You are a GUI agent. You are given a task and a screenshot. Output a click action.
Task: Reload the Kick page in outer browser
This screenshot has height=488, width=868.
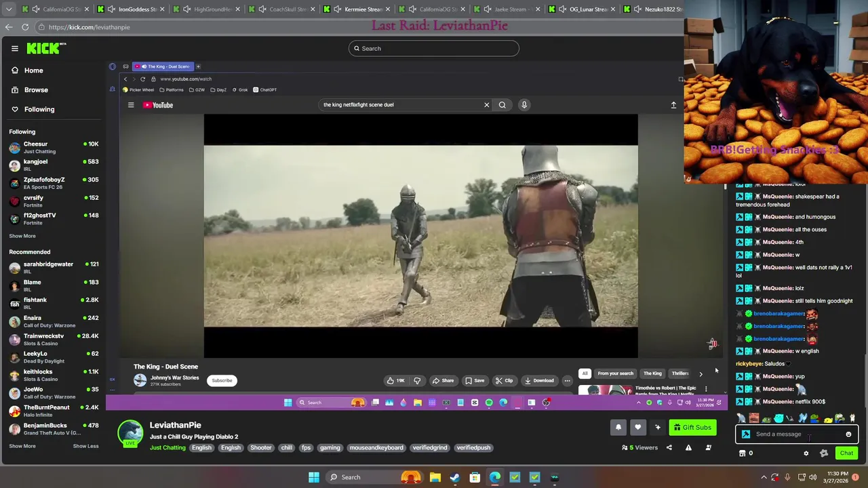(25, 27)
